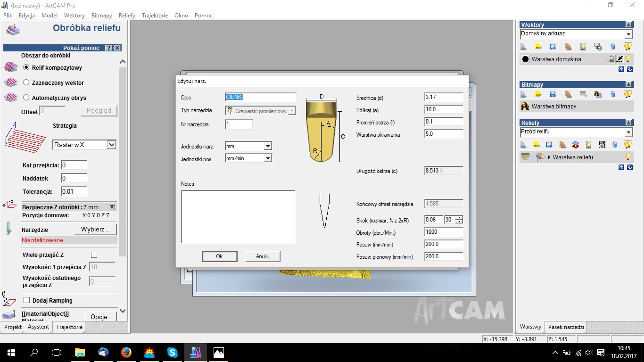This screenshot has height=362, width=644.
Task: Move vector layer down arrow in Wektory
Action: tap(630, 69)
